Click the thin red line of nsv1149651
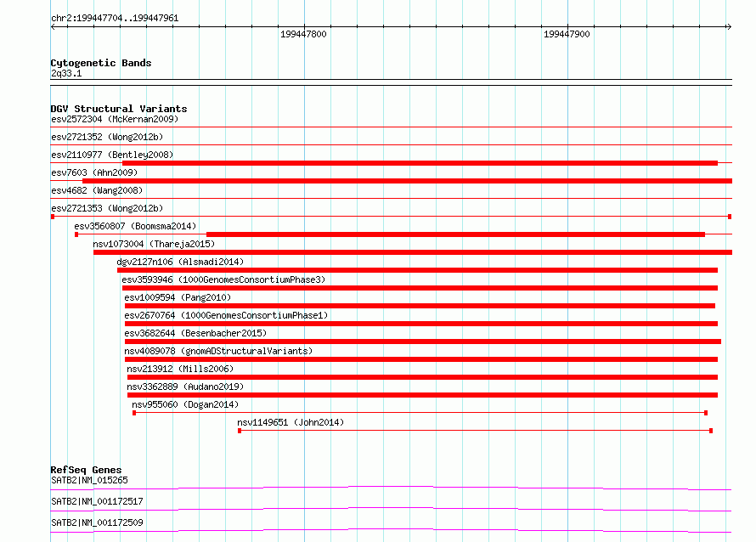The image size is (756, 542). (x=476, y=431)
